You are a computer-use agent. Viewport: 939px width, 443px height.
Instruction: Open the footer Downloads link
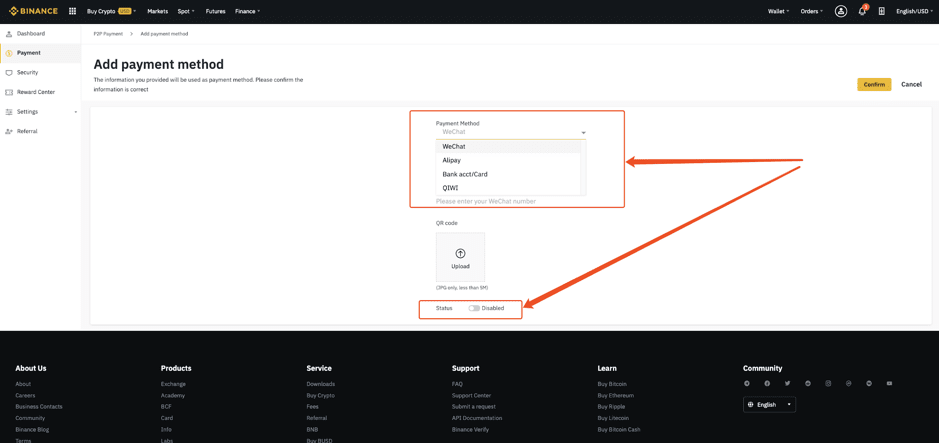(320, 384)
